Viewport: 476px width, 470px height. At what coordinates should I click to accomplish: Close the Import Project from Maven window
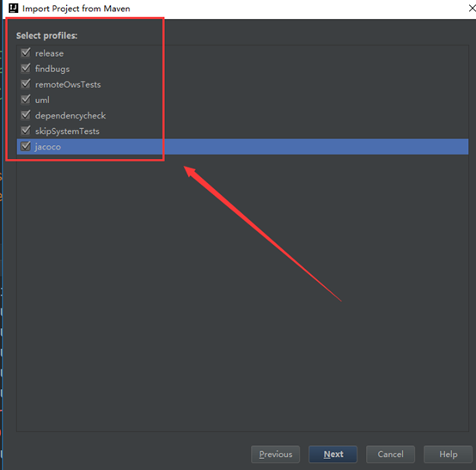point(472,9)
